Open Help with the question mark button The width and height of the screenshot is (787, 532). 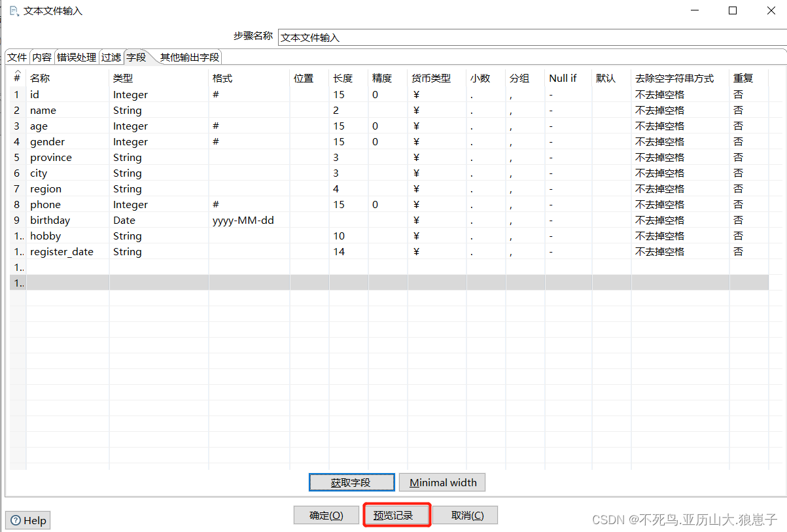pyautogui.click(x=28, y=520)
